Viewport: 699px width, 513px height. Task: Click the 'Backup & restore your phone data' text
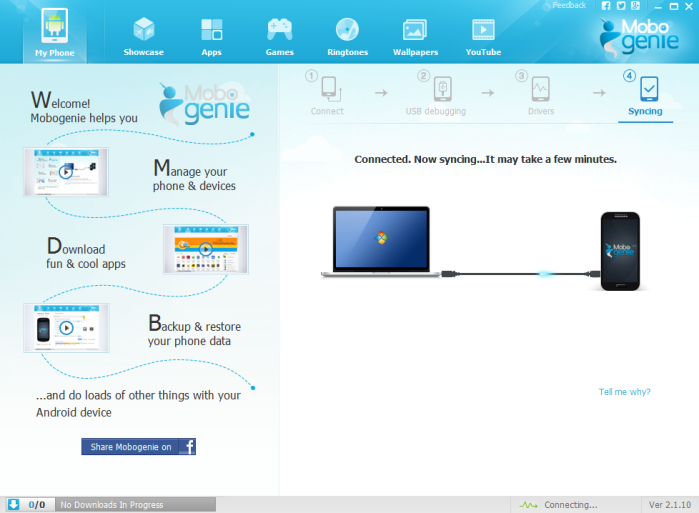pos(194,330)
